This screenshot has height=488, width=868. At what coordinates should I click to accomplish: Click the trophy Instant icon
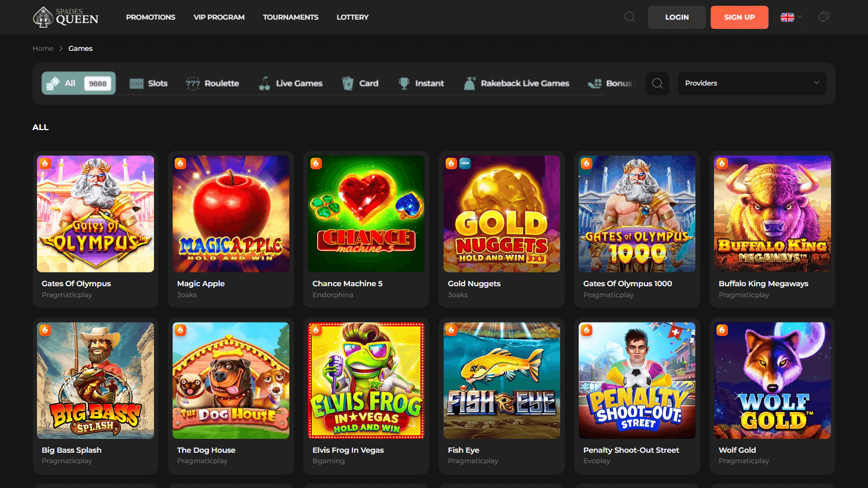[404, 83]
